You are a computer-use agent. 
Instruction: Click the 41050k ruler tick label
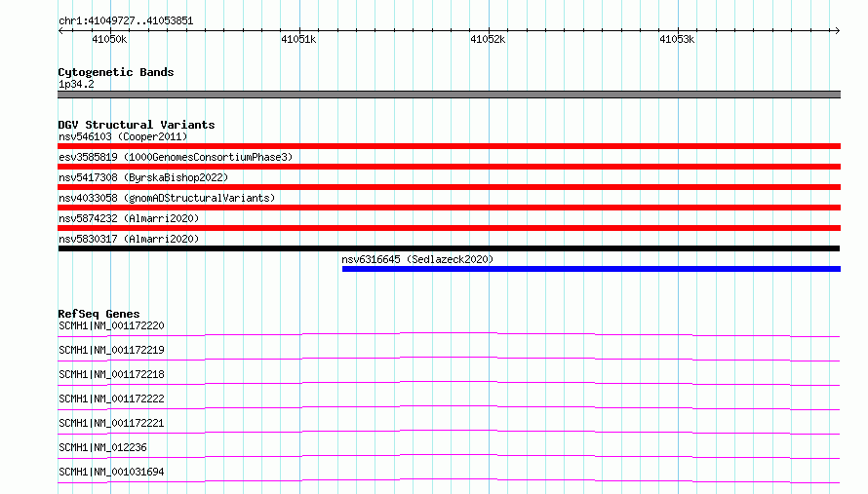coord(109,39)
